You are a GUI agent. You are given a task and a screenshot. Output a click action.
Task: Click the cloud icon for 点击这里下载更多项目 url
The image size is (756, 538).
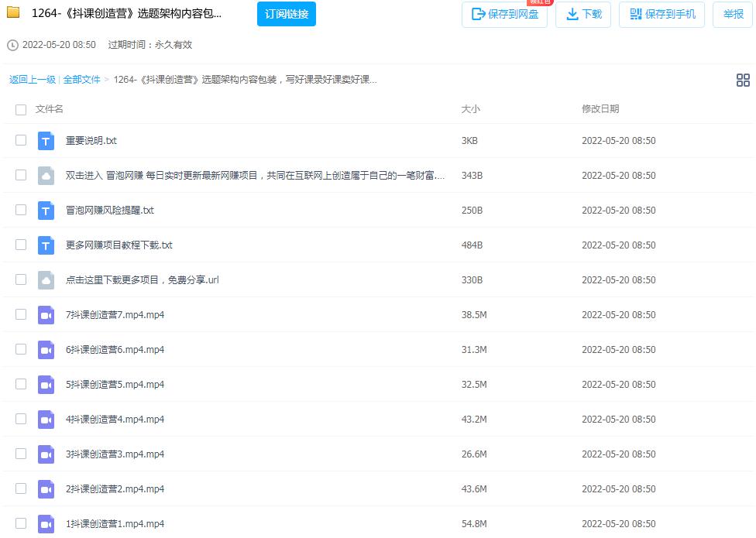point(46,280)
